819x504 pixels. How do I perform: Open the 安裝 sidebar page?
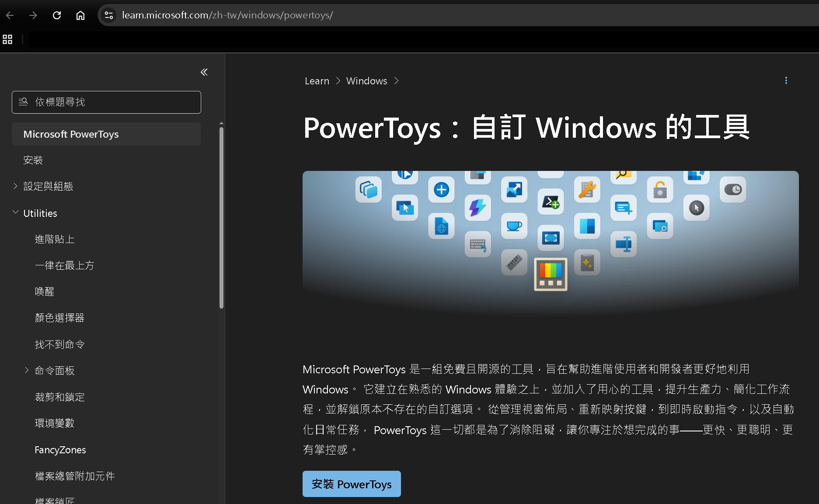click(33, 160)
